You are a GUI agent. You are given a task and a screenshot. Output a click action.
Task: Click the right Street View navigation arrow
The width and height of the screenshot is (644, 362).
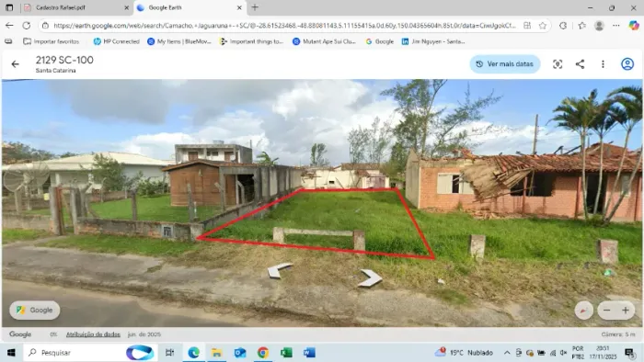coord(370,278)
